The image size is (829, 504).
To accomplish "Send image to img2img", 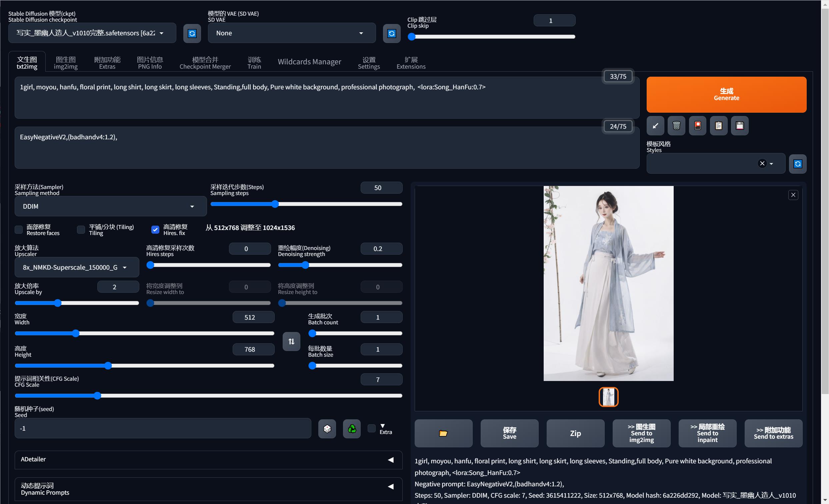I will pyautogui.click(x=641, y=433).
